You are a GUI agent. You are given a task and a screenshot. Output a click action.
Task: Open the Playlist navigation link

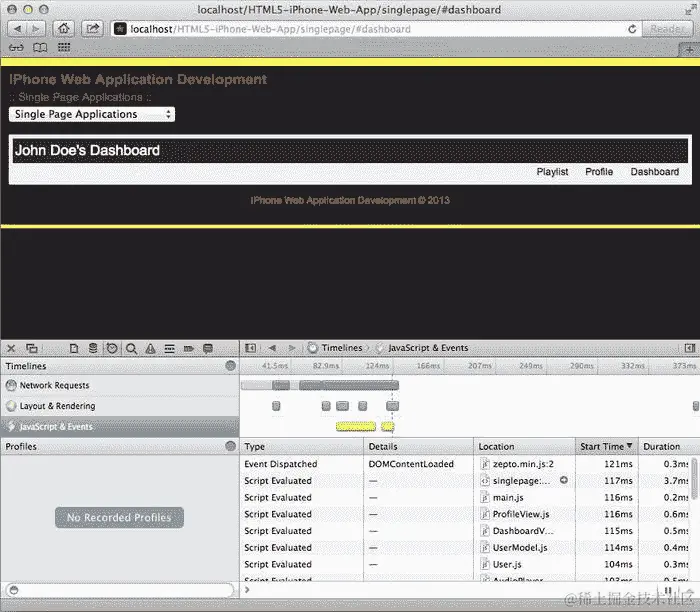(552, 172)
